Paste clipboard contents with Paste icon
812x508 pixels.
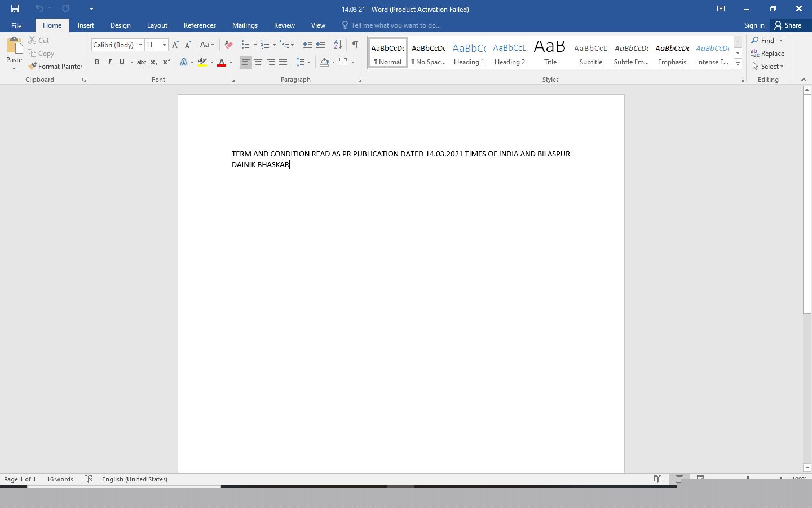tap(14, 46)
